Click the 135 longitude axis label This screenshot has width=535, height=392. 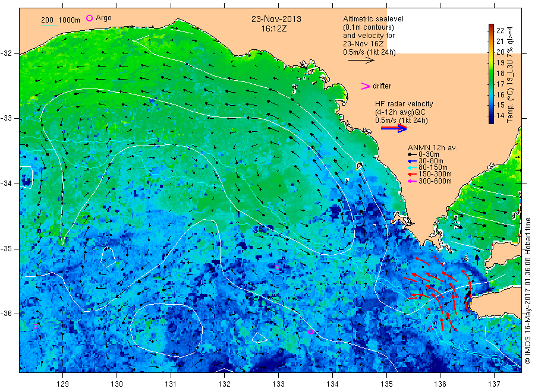click(386, 384)
